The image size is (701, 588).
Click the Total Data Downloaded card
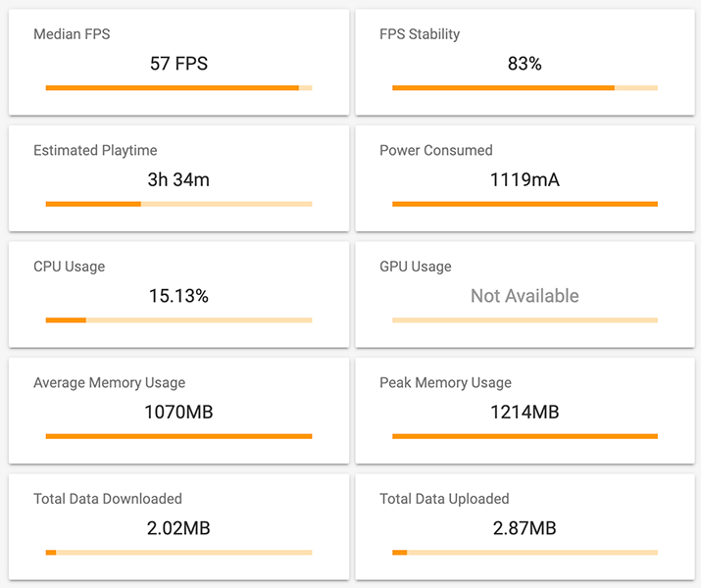point(178,527)
